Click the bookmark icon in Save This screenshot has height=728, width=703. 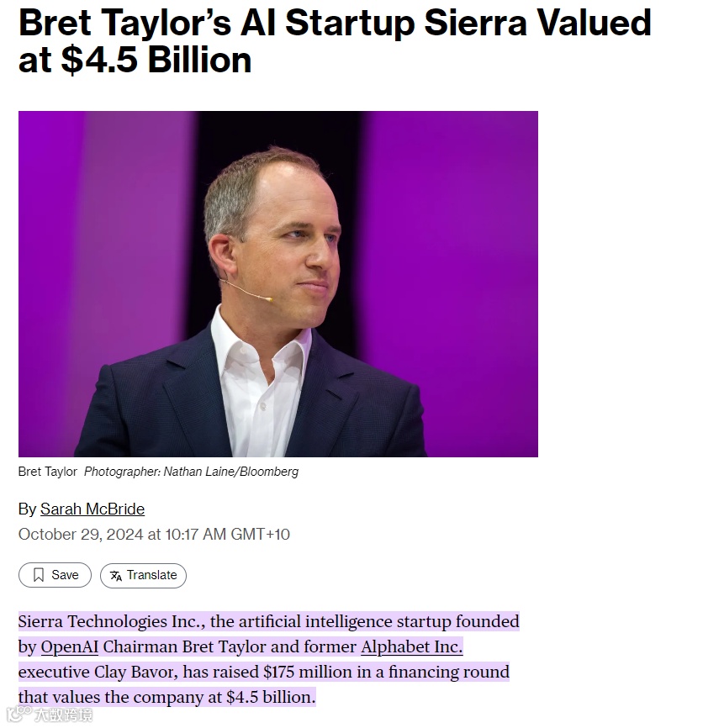point(39,576)
